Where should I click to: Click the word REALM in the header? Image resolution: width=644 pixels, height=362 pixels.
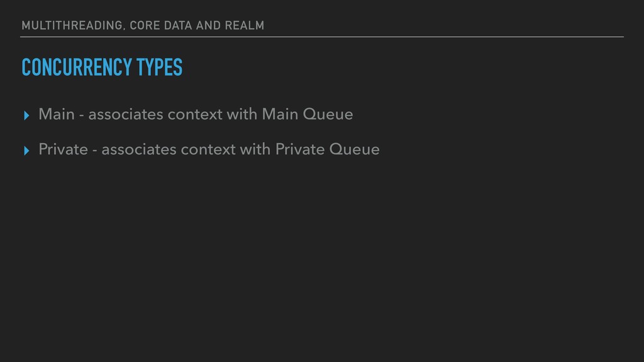245,25
